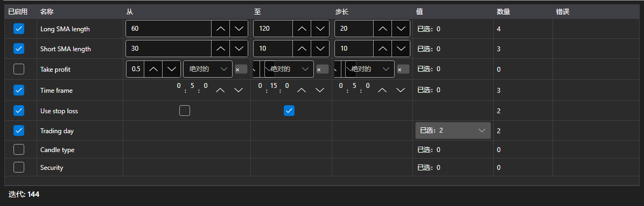The image size is (644, 206).
Task: Open Take profit 'To' unit dropdown 绝对的
Action: [x=289, y=69]
